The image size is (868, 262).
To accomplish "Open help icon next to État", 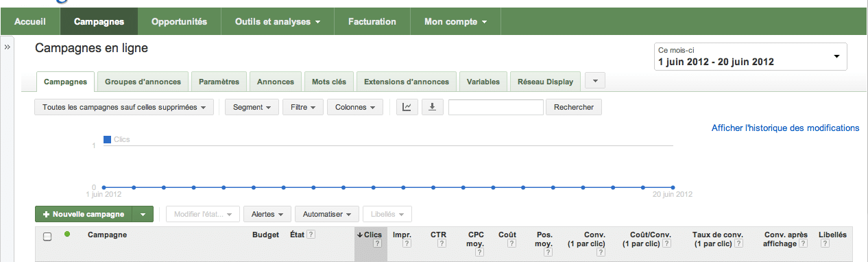I will pyautogui.click(x=311, y=235).
